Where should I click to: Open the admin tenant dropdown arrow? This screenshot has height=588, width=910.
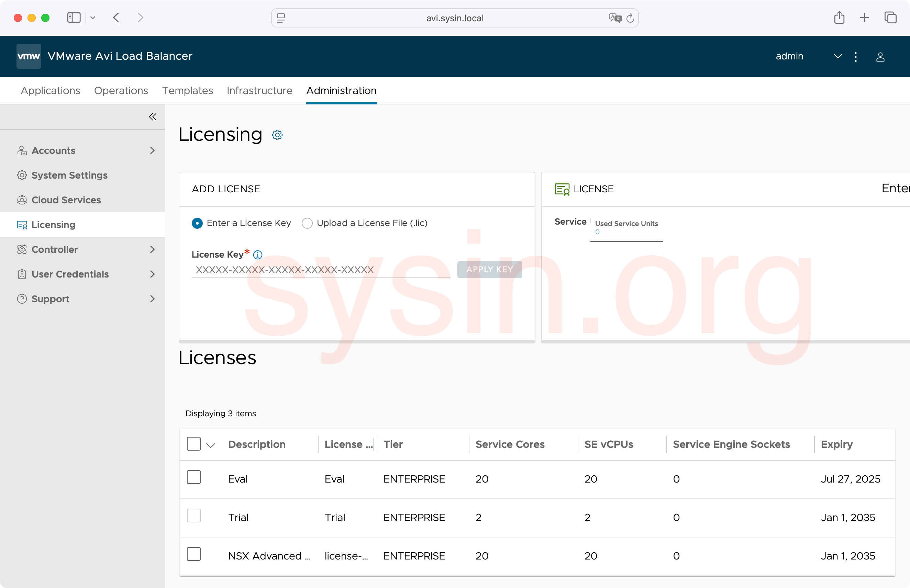pos(837,56)
